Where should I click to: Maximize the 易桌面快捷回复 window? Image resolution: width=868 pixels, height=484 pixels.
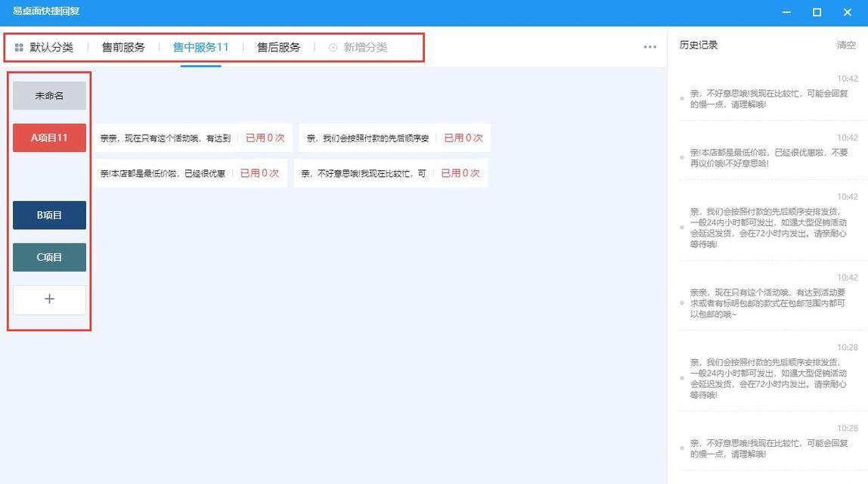[817, 12]
